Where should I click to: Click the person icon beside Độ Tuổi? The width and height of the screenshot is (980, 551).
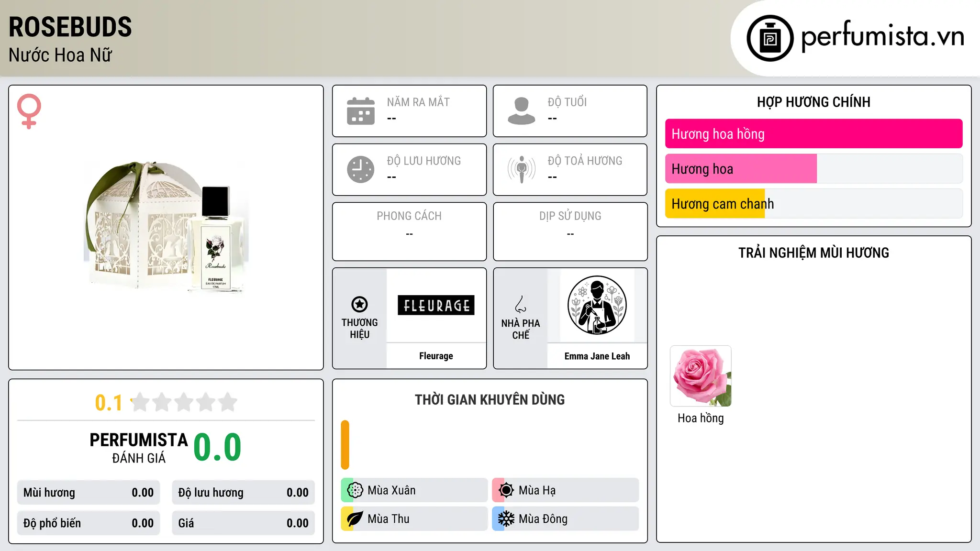point(522,111)
